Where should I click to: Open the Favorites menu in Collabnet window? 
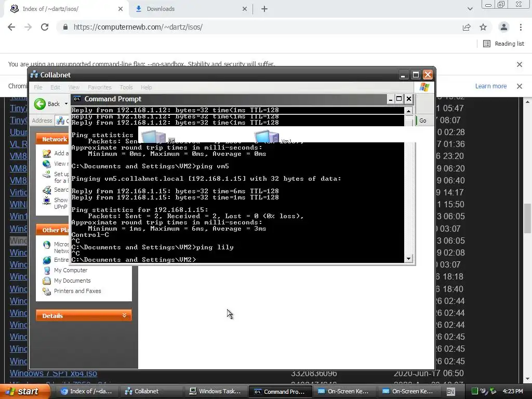(x=99, y=87)
